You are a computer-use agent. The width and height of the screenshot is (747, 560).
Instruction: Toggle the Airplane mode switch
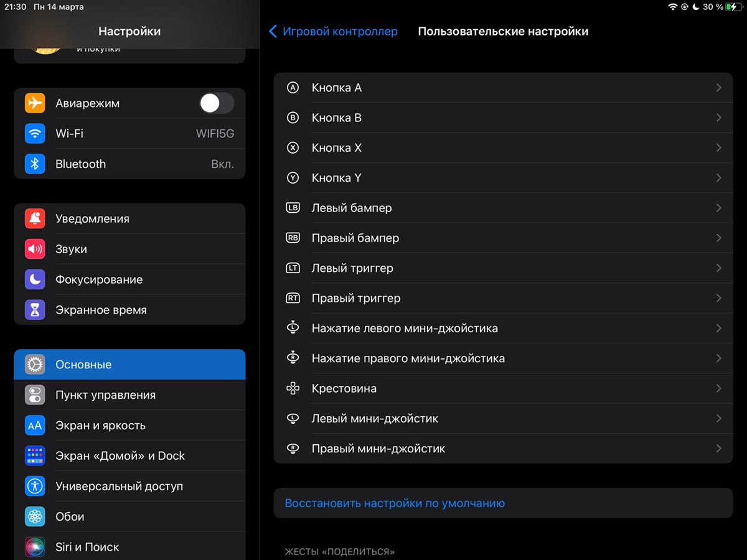pyautogui.click(x=216, y=103)
